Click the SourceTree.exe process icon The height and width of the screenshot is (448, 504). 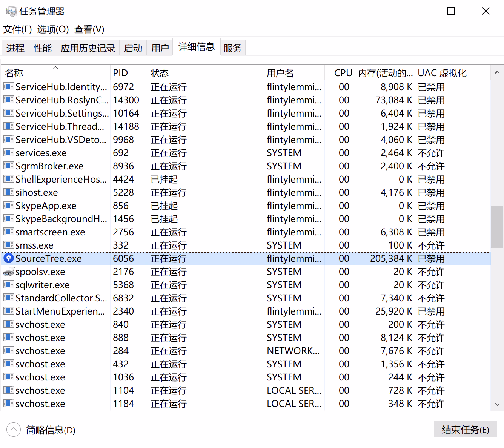point(8,258)
